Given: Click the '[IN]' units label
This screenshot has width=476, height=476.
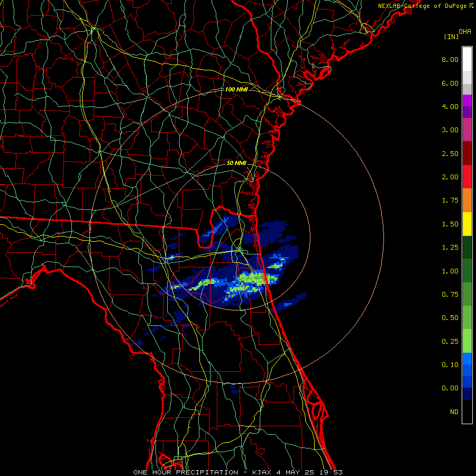Looking at the screenshot, I should pos(452,36).
